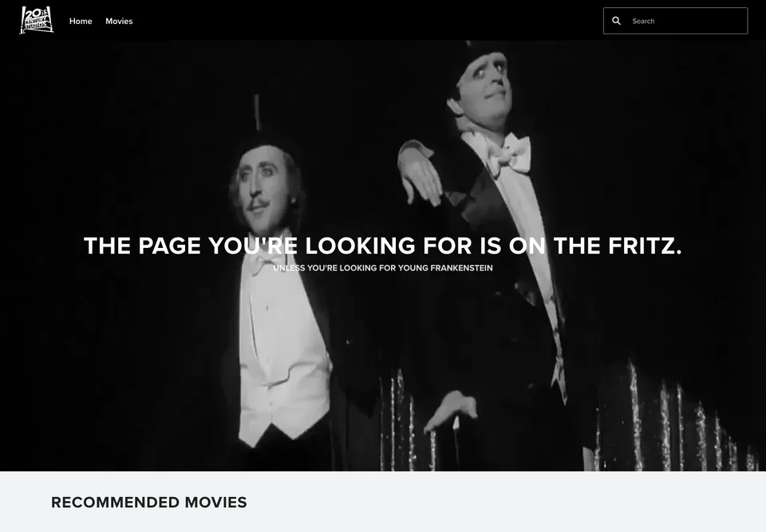Click the Recommended Movies heading
The height and width of the screenshot is (532, 766).
149,502
